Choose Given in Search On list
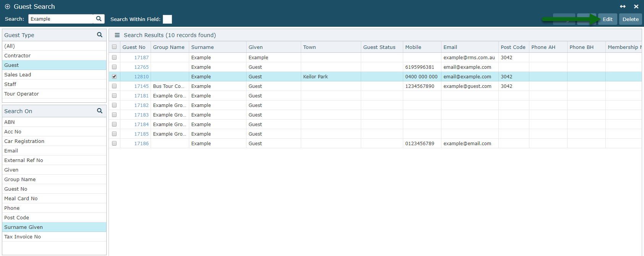Viewport: 644px width, 256px height. (x=54, y=170)
